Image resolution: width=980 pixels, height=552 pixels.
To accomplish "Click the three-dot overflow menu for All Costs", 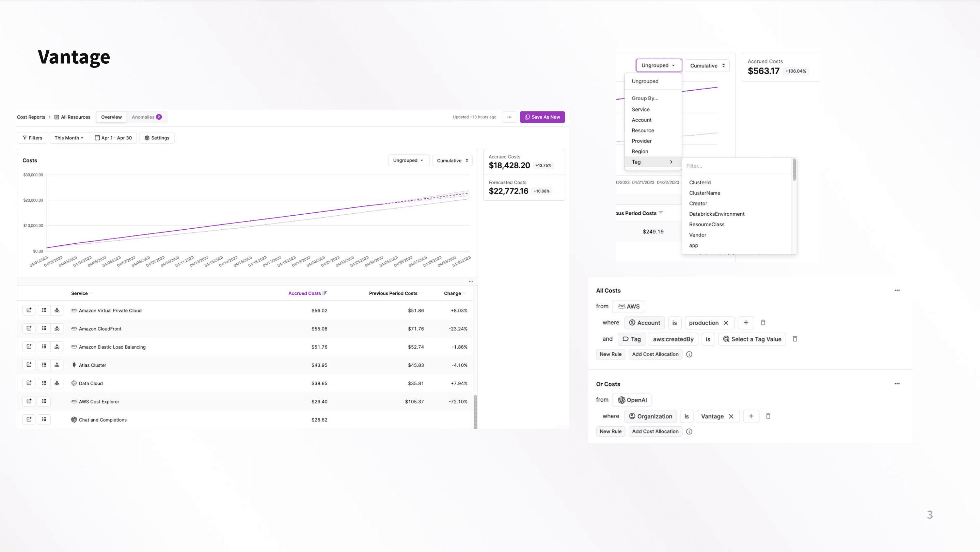I will click(897, 290).
